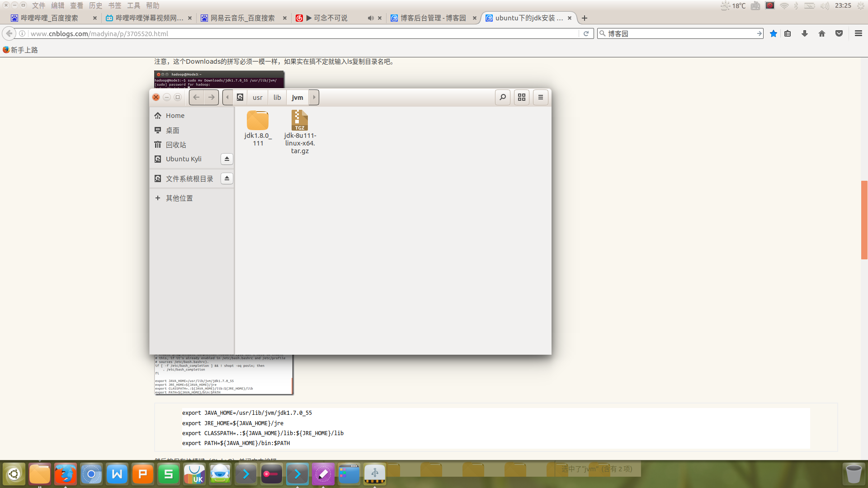The height and width of the screenshot is (488, 868).
Task: Switch to 网易云音乐_百度搜索 tab
Action: (x=240, y=18)
